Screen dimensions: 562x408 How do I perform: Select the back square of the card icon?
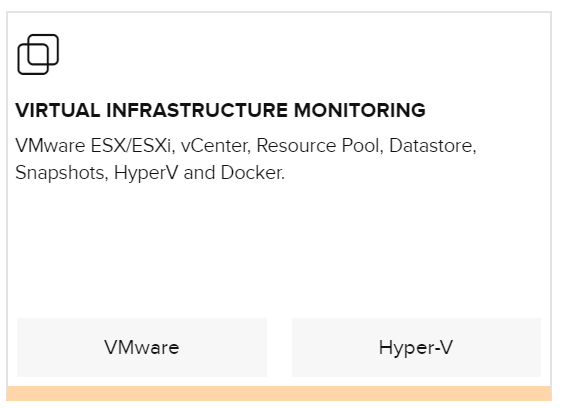(43, 49)
